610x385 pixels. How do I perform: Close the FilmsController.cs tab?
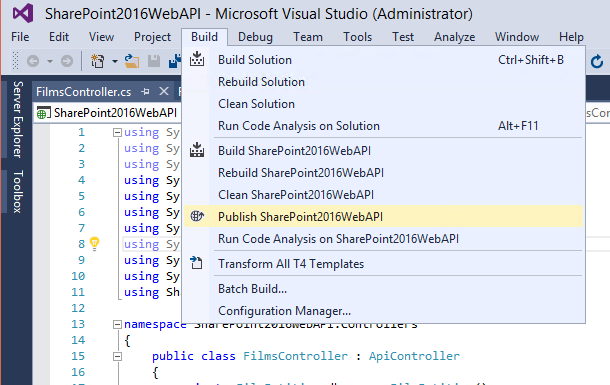(164, 91)
